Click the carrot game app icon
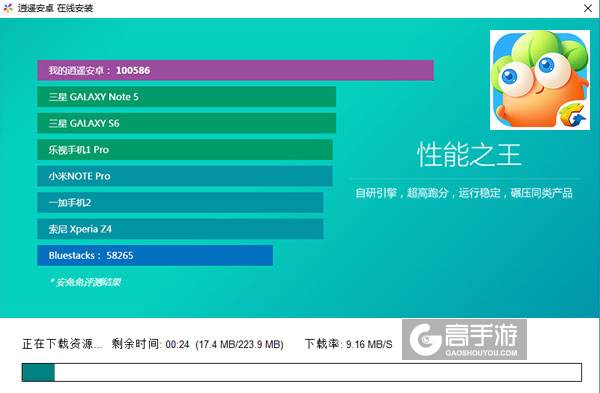The height and width of the screenshot is (393, 600). [x=540, y=80]
